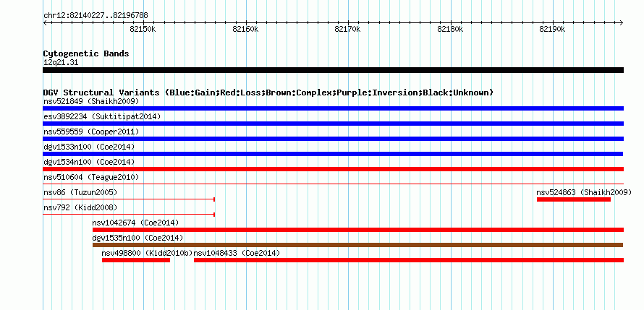Screen dimensions: 644x310
Task: Click the nsv86 (Tuzun2005) label
Action: point(80,192)
